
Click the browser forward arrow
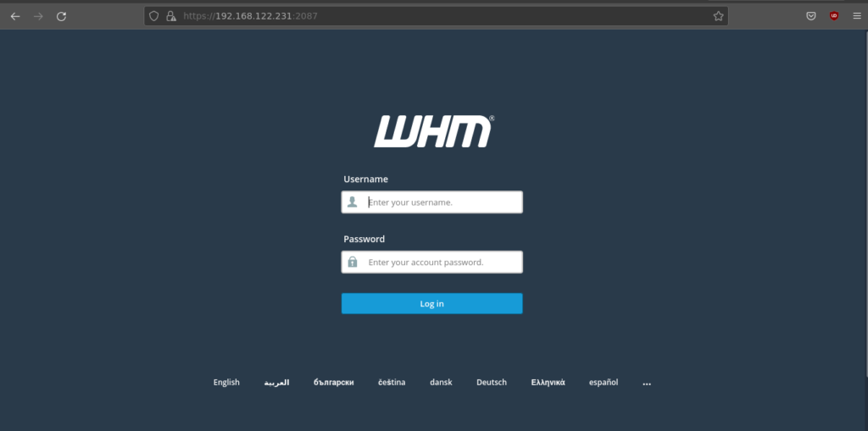coord(38,16)
